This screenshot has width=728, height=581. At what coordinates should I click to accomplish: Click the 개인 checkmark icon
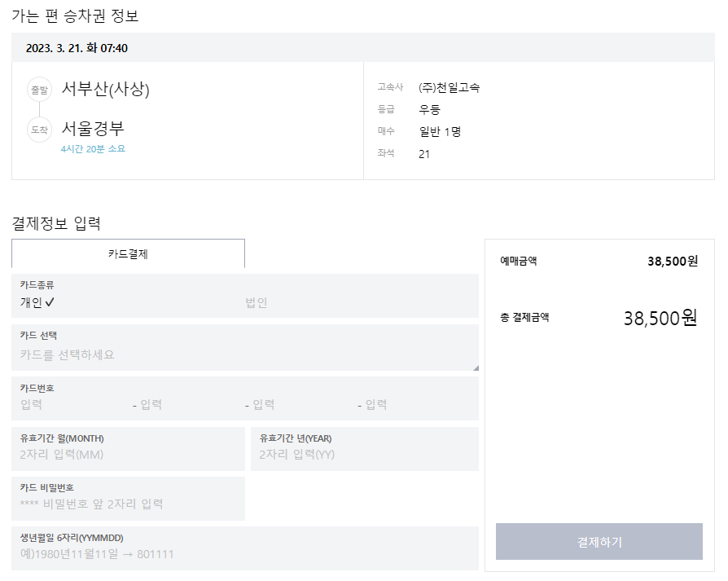coord(50,302)
